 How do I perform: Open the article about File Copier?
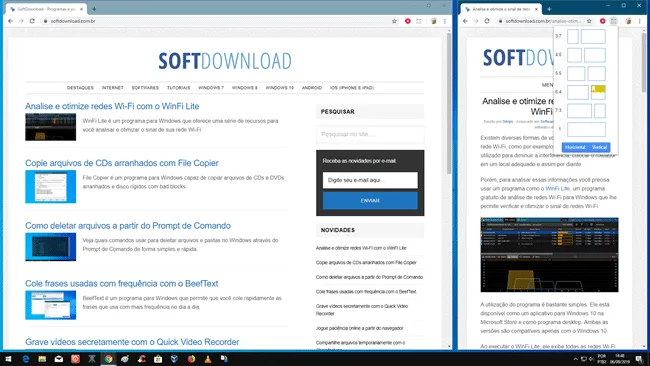121,163
